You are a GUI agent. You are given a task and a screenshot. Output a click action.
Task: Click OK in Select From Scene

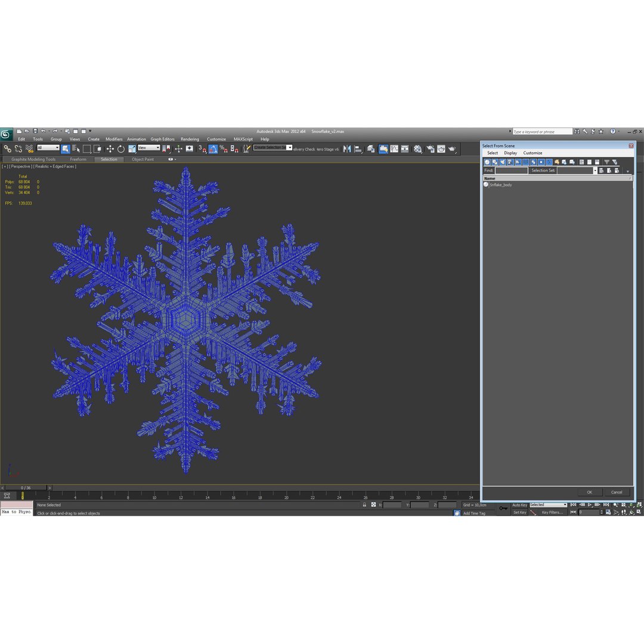pyautogui.click(x=589, y=492)
